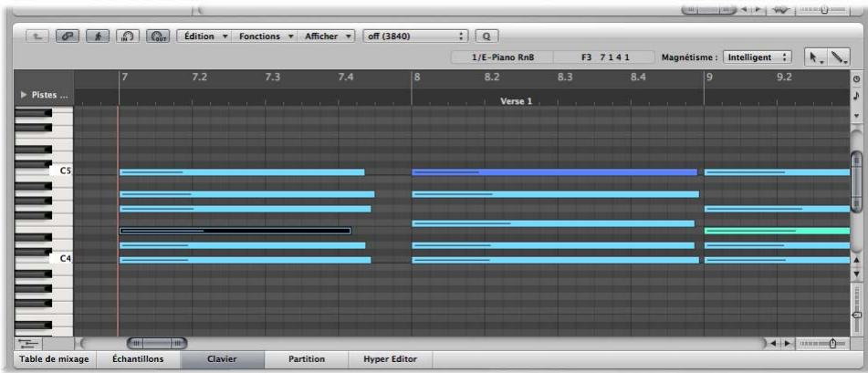Switch to the Partition tab
Screen dimensions: 868x373
point(306,359)
